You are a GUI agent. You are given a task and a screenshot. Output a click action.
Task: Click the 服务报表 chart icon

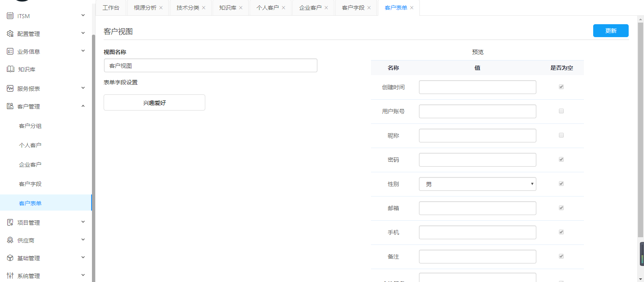10,88
